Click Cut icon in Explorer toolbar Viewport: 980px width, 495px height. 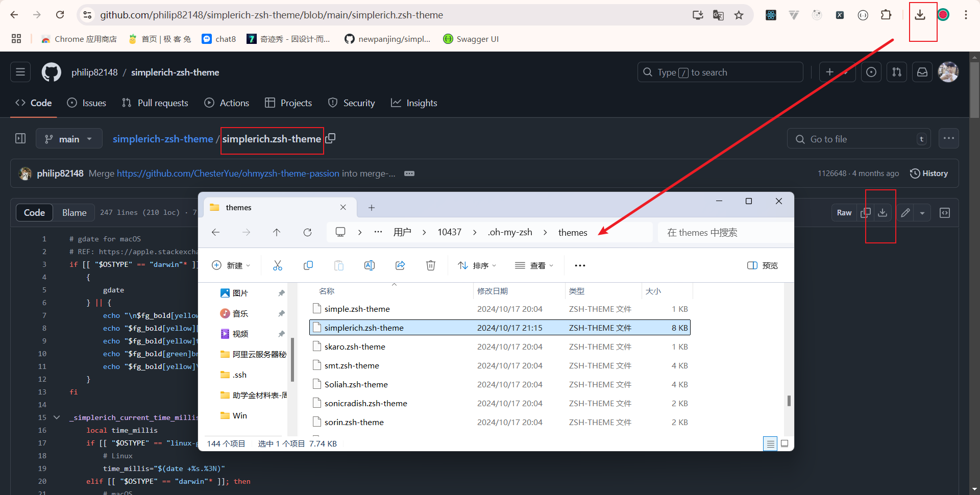[278, 265]
